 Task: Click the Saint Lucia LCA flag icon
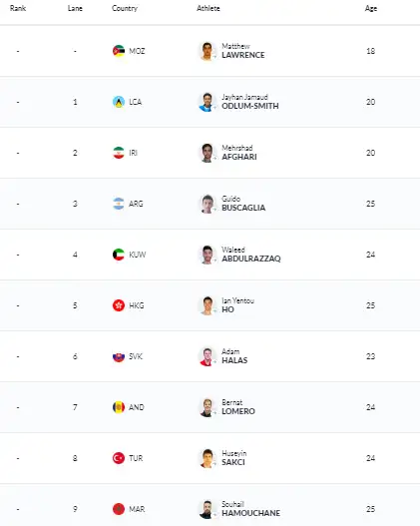(x=119, y=102)
